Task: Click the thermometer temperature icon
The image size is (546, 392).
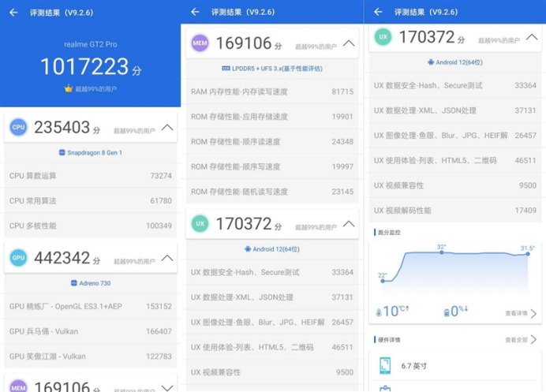Action: (379, 312)
